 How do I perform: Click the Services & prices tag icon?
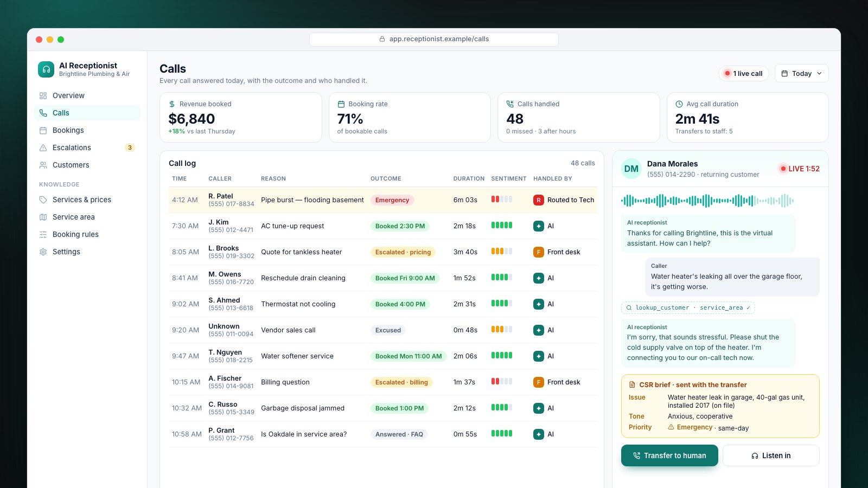[43, 200]
